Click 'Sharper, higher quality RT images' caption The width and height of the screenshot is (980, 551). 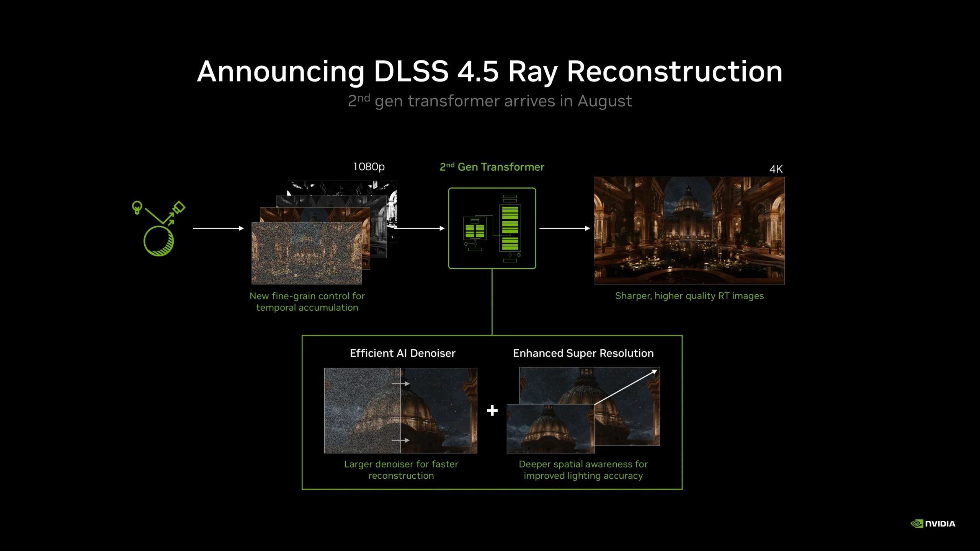point(689,296)
